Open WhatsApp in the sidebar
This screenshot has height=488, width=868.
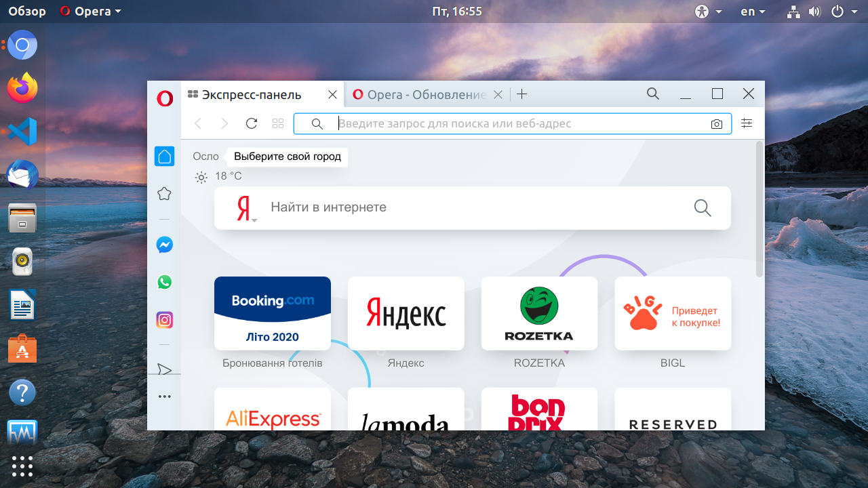(x=164, y=282)
